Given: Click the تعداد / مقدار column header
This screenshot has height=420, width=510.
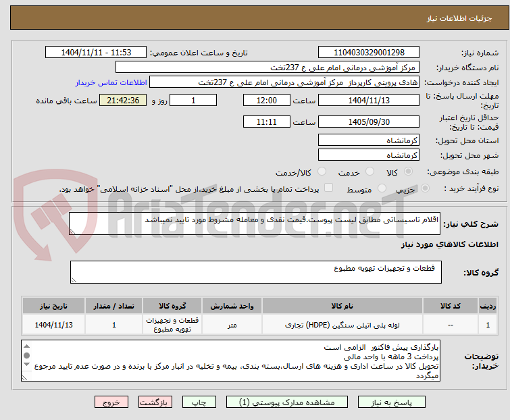Looking at the screenshot, I should point(114,307).
